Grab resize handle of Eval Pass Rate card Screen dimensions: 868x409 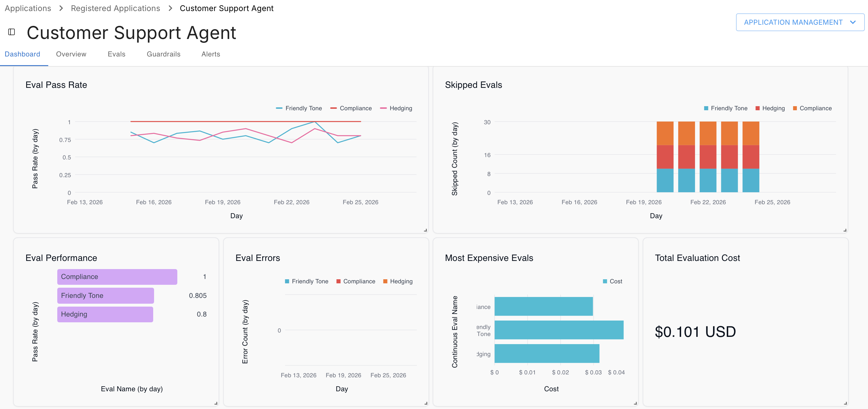(425, 230)
